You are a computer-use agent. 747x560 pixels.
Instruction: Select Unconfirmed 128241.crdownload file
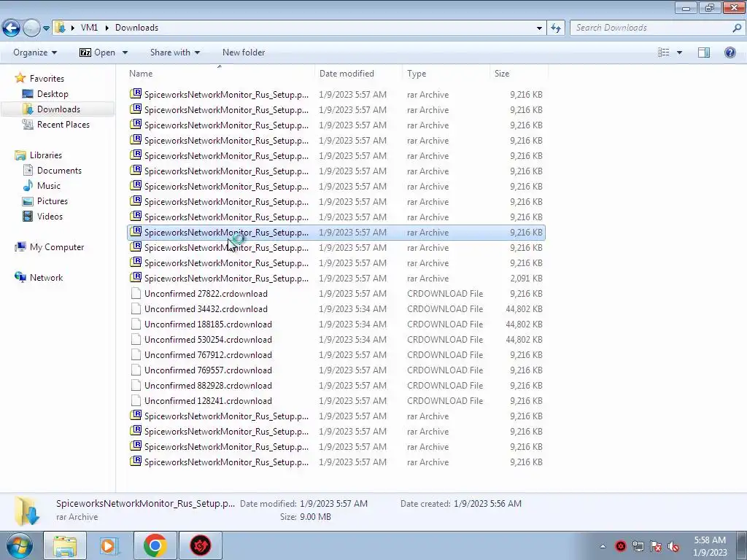336,400
